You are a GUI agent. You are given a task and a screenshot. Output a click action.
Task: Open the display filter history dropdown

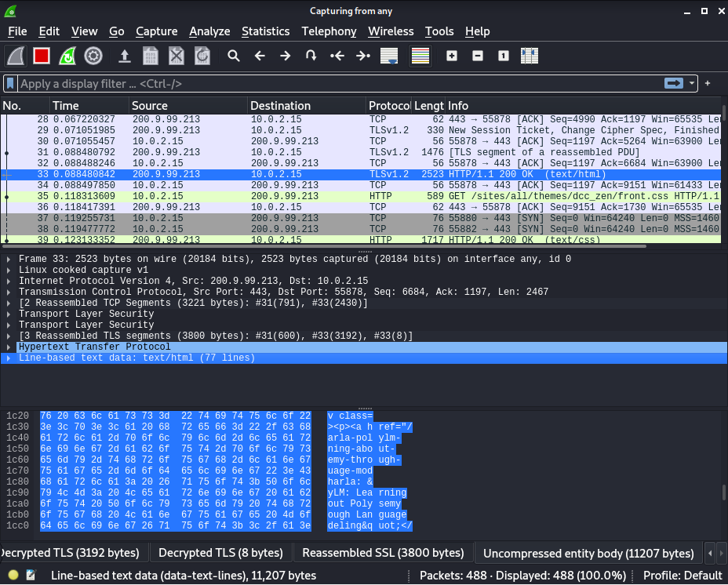693,83
